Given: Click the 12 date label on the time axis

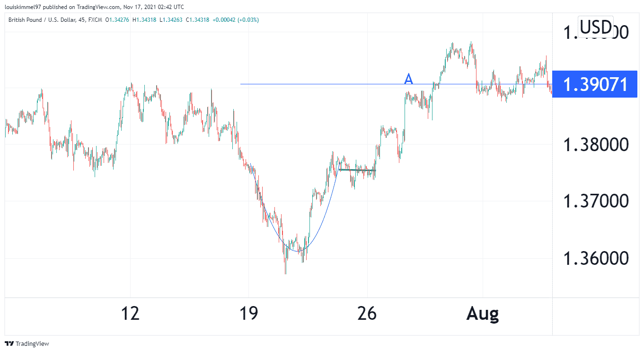Looking at the screenshot, I should (x=130, y=313).
